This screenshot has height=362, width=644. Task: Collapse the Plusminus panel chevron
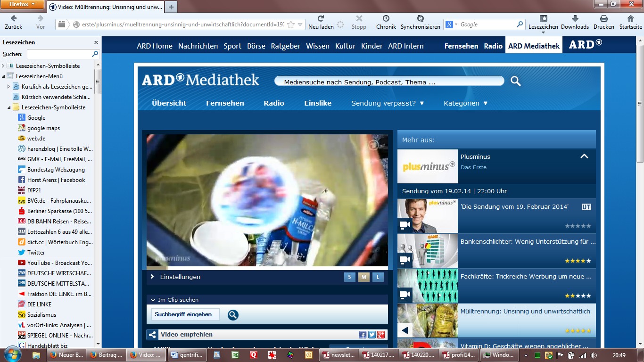(x=584, y=156)
